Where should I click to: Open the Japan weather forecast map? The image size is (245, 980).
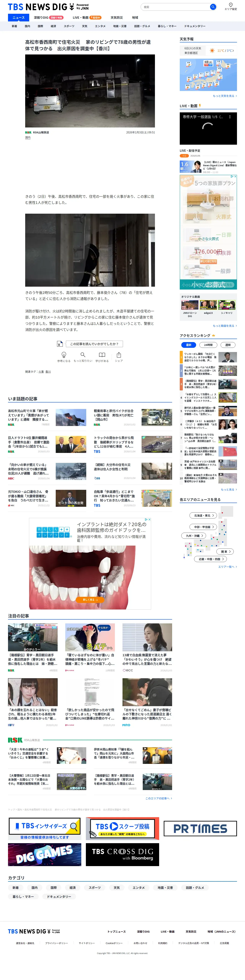click(208, 75)
